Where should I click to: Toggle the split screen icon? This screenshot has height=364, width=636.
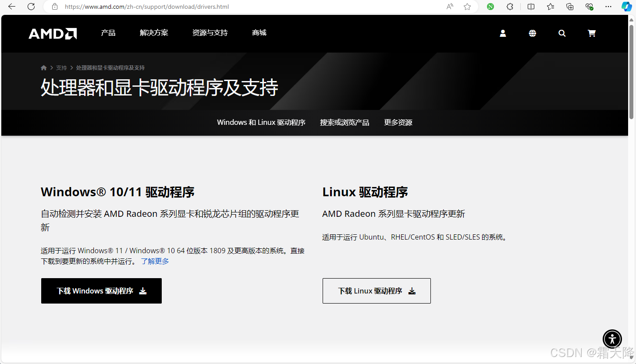click(x=531, y=7)
